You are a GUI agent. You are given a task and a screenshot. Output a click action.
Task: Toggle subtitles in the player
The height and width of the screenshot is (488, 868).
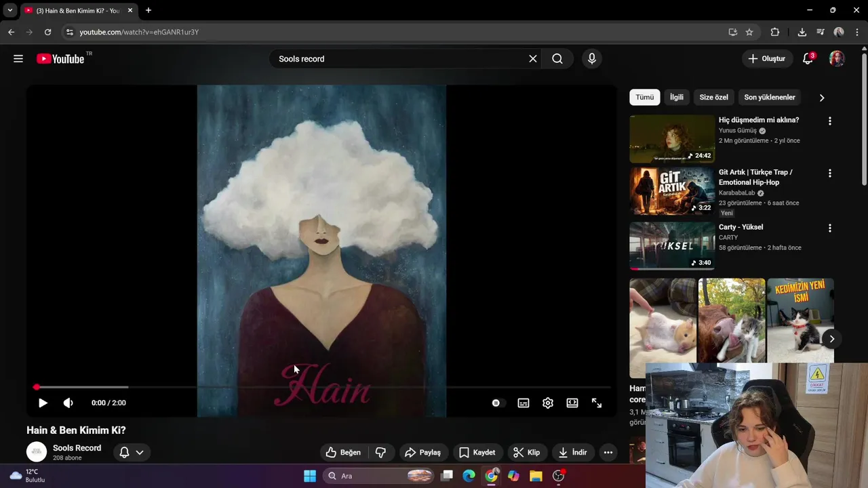click(x=524, y=403)
